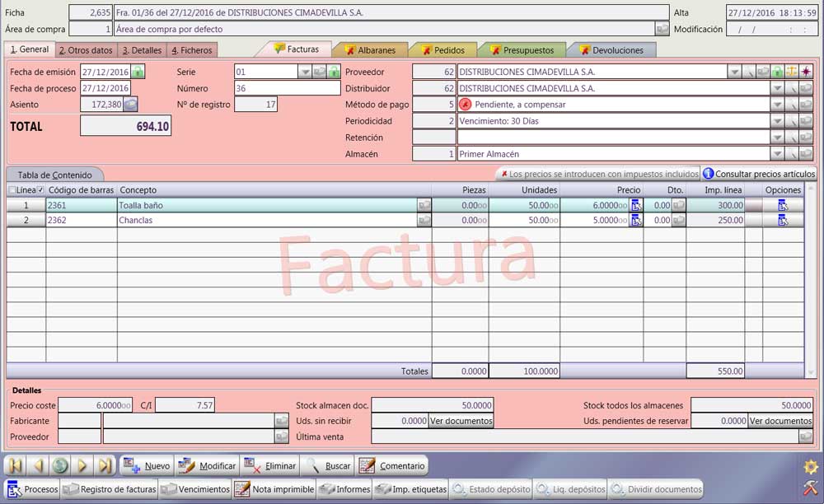Open Última venta record icon

[806, 436]
